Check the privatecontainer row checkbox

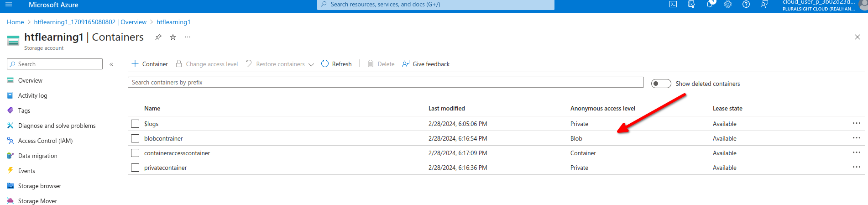tap(135, 168)
